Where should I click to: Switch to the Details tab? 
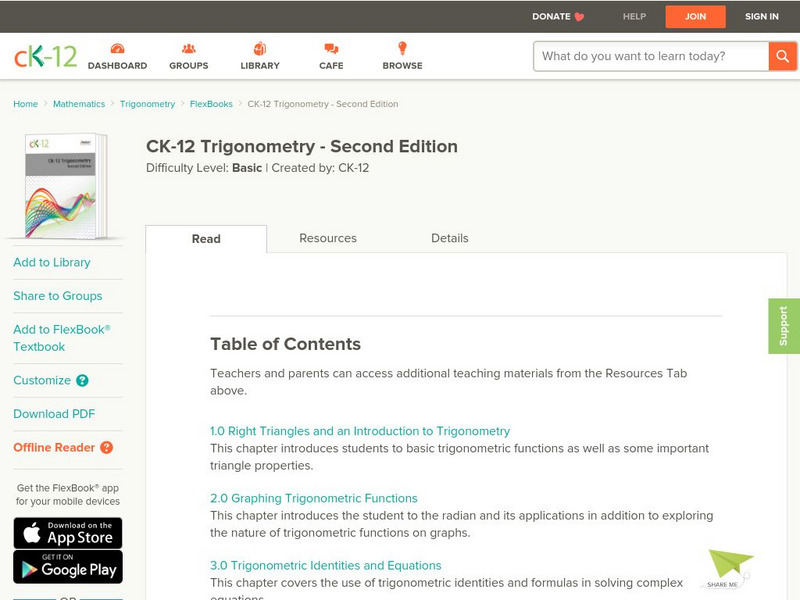coord(449,238)
